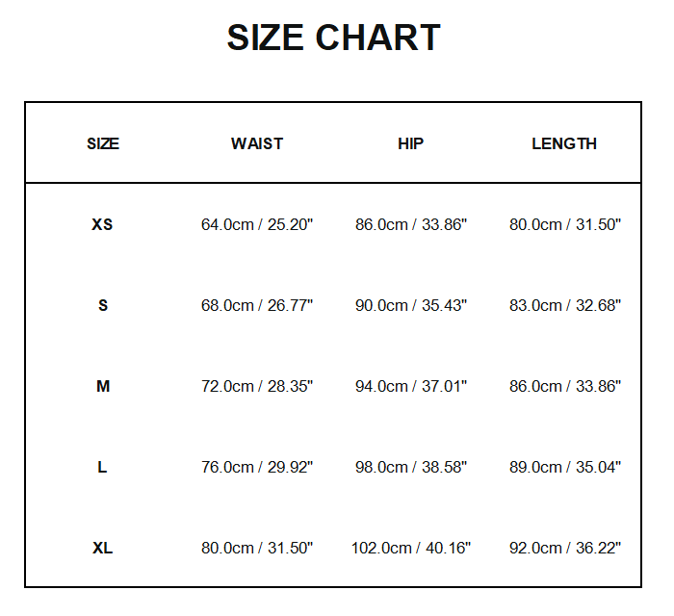674x616 pixels.
Task: Select the L size row label
Action: click(102, 467)
